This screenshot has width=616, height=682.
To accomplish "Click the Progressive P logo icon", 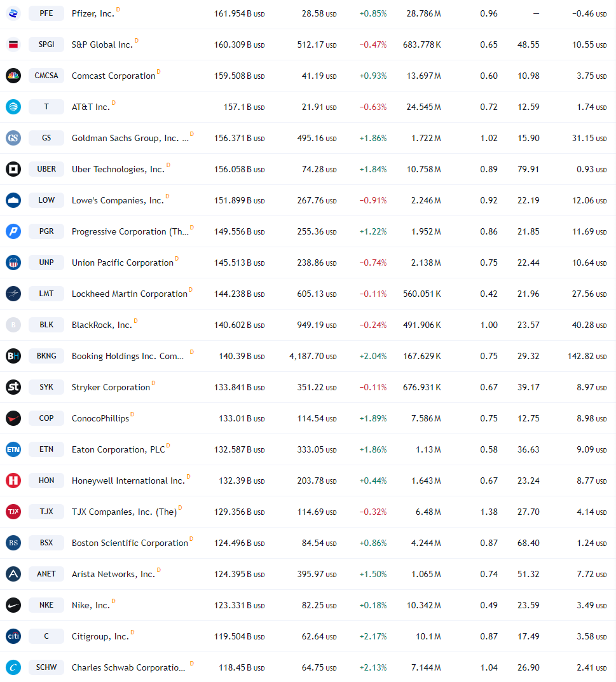I will pos(13,231).
